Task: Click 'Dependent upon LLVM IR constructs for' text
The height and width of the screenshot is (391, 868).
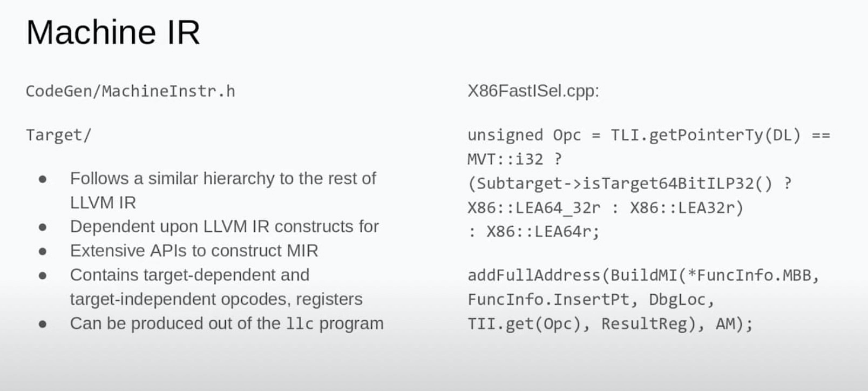Action: (x=224, y=227)
